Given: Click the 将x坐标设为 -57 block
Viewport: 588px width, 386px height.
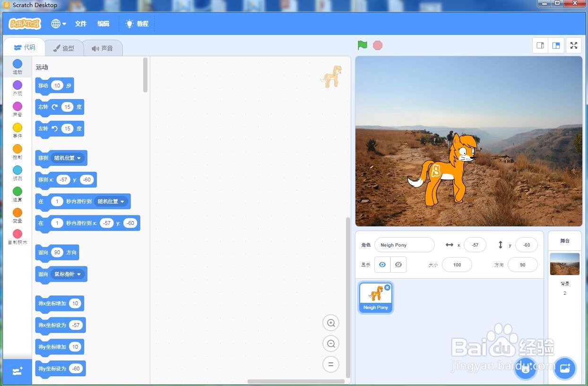Looking at the screenshot, I should [x=61, y=326].
